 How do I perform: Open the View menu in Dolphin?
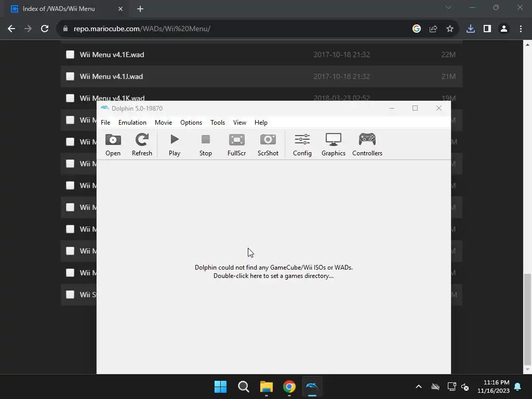coord(240,123)
